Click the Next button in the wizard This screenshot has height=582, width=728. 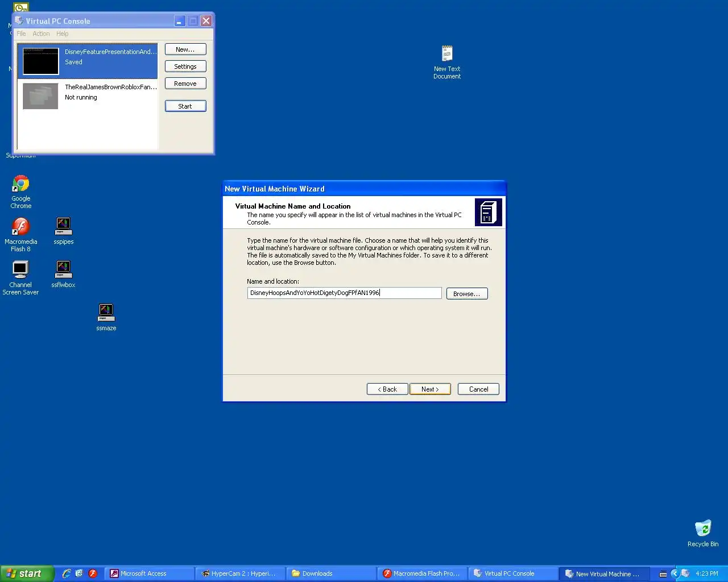pyautogui.click(x=430, y=389)
